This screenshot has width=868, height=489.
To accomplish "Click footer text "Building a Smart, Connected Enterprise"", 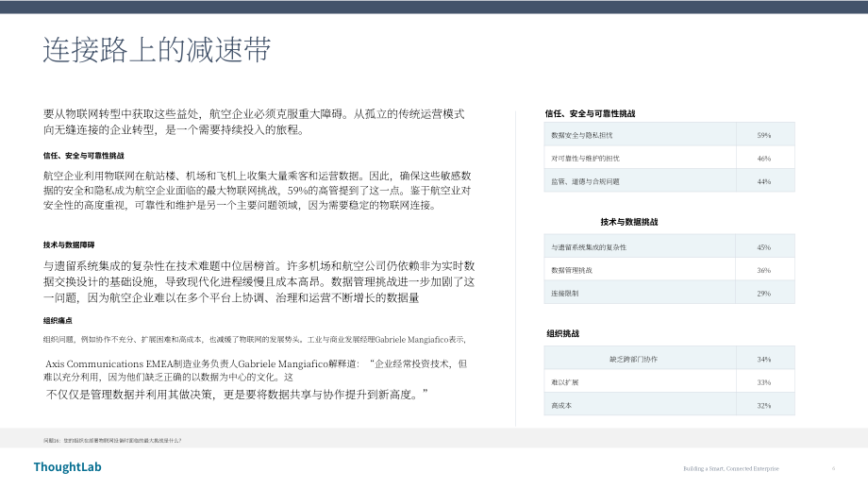I will 730,468.
